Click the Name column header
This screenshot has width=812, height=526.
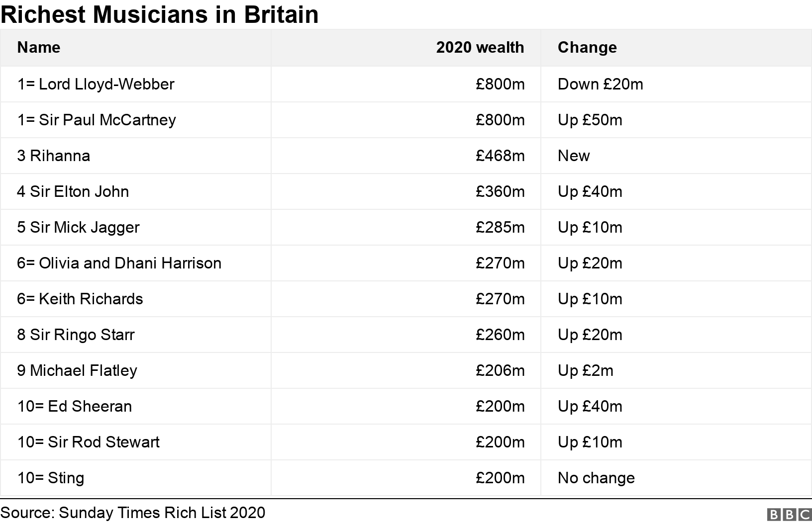tap(39, 47)
